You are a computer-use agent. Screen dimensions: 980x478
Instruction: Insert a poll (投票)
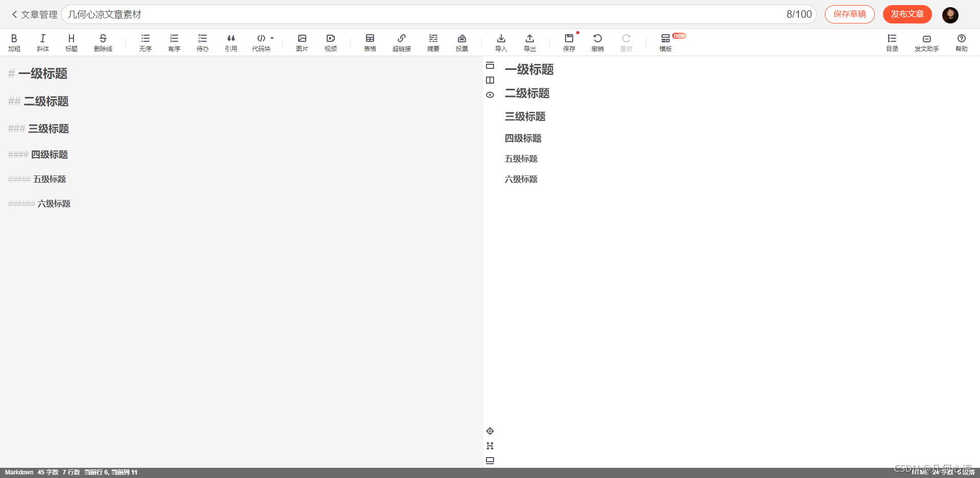462,43
